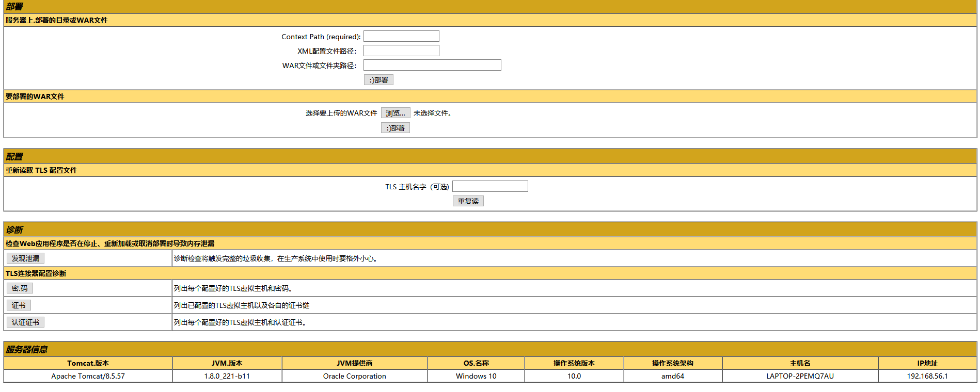Click the 部署 button below 浏览 button
The width and height of the screenshot is (980, 392).
[396, 128]
